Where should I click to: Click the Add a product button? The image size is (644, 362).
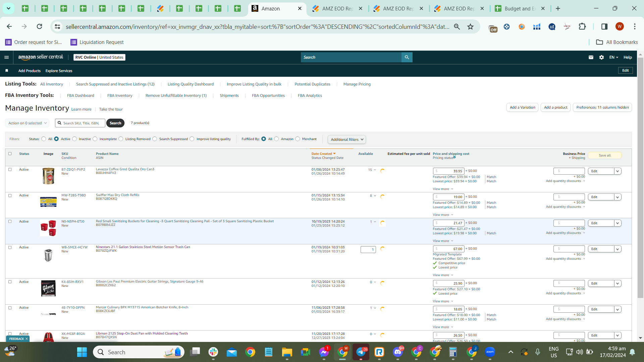pos(555,107)
